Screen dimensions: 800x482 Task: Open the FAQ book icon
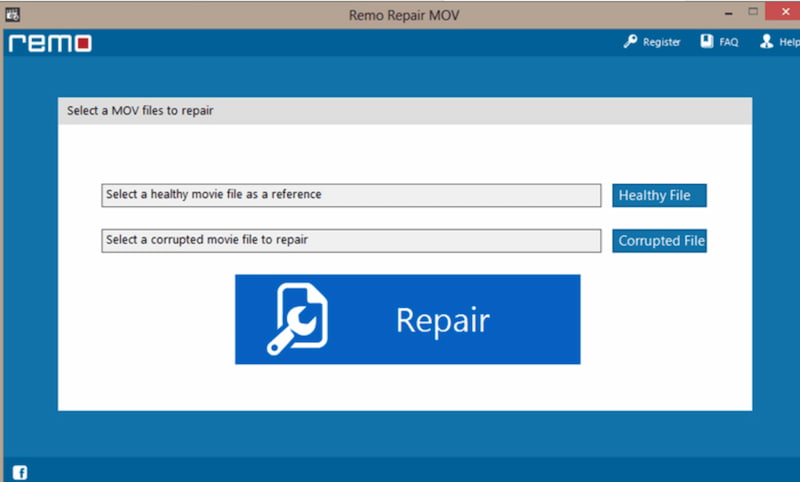[706, 42]
